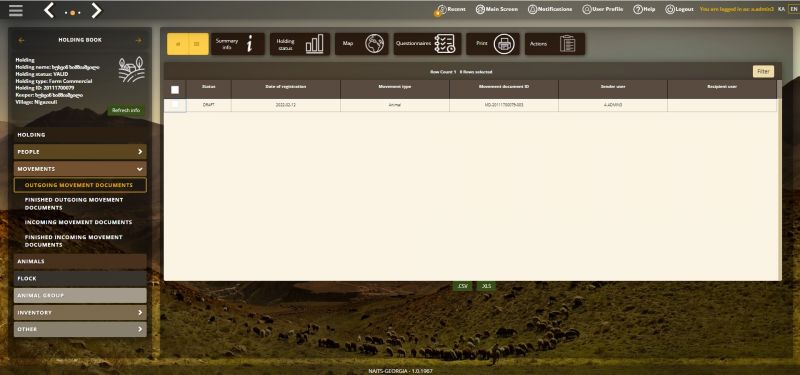Click the Animal movement type cell
Screen dimensions: 800x375
coord(395,105)
